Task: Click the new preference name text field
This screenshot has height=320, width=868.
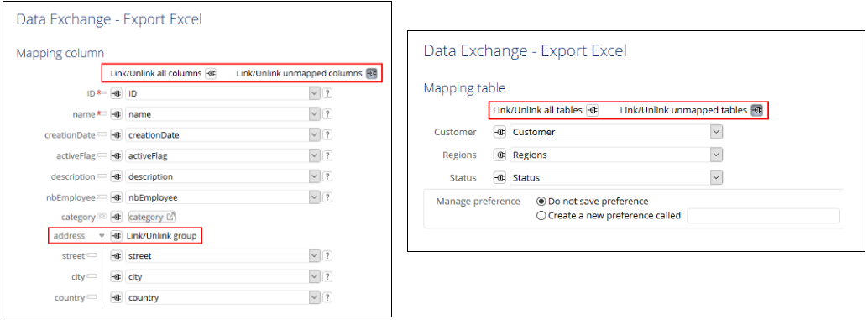Action: (x=763, y=216)
